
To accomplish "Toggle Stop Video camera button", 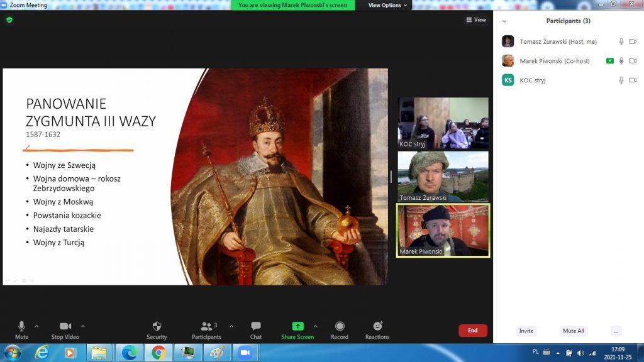I will point(65,327).
